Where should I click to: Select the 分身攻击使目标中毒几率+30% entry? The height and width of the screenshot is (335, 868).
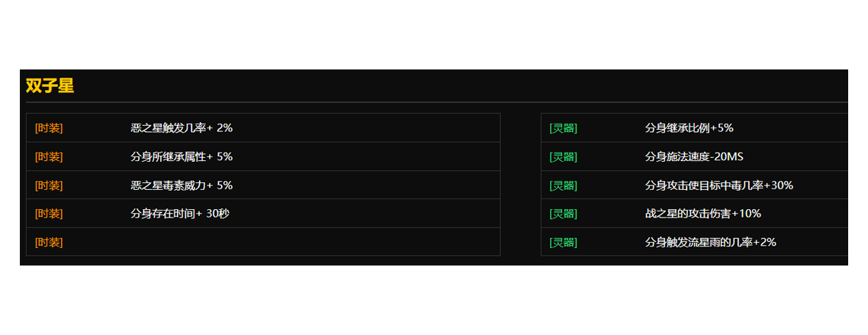719,185
